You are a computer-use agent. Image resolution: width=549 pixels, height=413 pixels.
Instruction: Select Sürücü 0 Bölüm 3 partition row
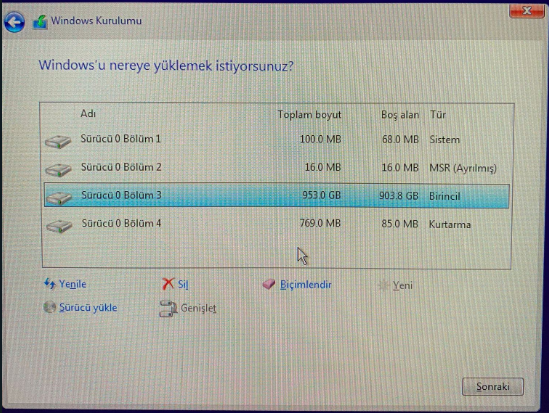pyautogui.click(x=277, y=196)
